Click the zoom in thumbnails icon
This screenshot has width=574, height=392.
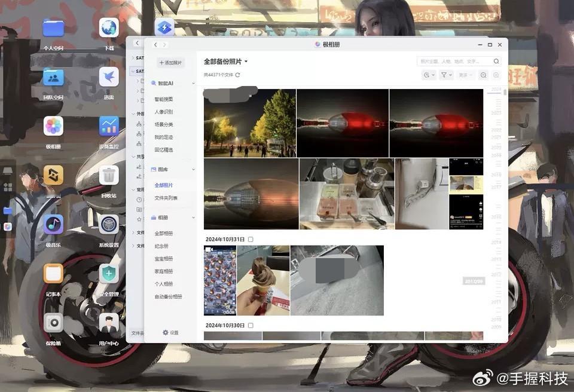coord(496,75)
